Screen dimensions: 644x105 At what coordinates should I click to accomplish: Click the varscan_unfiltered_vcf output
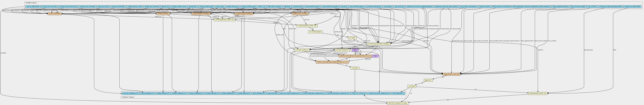point(130,93)
